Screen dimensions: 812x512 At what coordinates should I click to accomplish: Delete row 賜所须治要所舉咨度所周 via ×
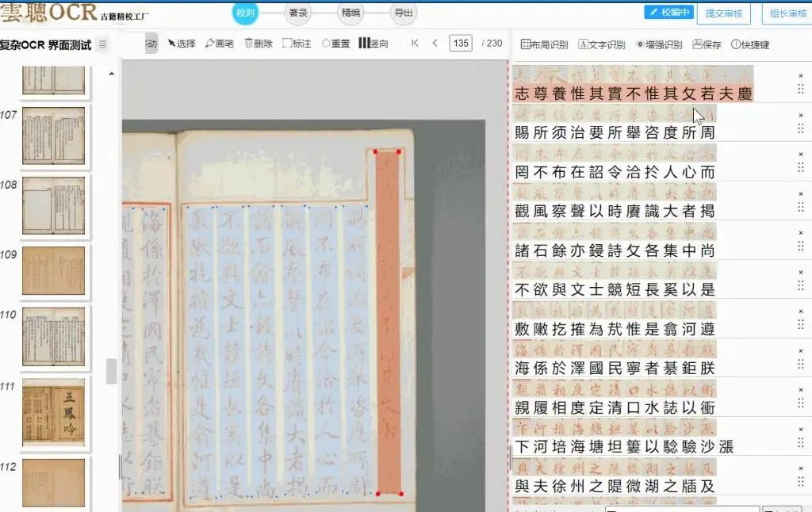[x=801, y=116]
